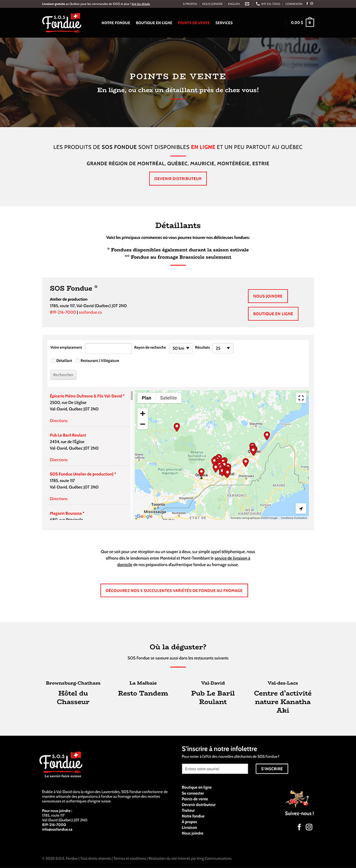Zoom in on the map with plus button
The width and height of the screenshot is (356, 868).
[142, 413]
